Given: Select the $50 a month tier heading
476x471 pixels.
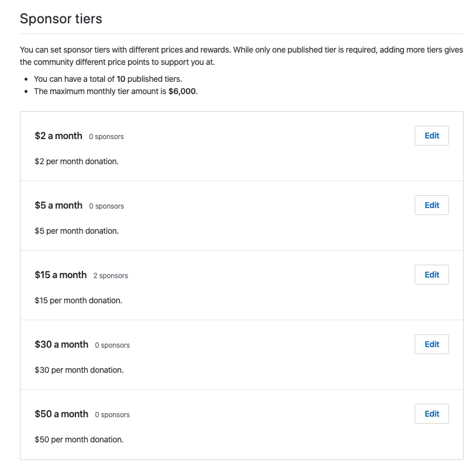Looking at the screenshot, I should [61, 414].
